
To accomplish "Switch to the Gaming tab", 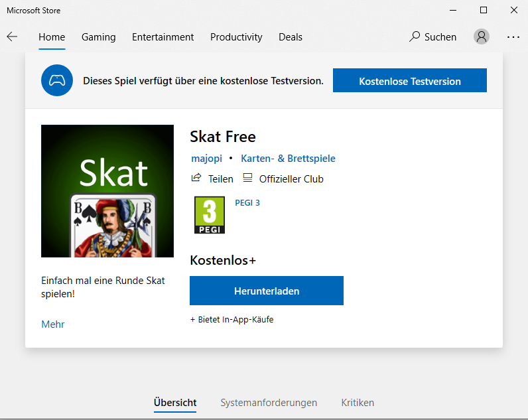I will [x=98, y=37].
